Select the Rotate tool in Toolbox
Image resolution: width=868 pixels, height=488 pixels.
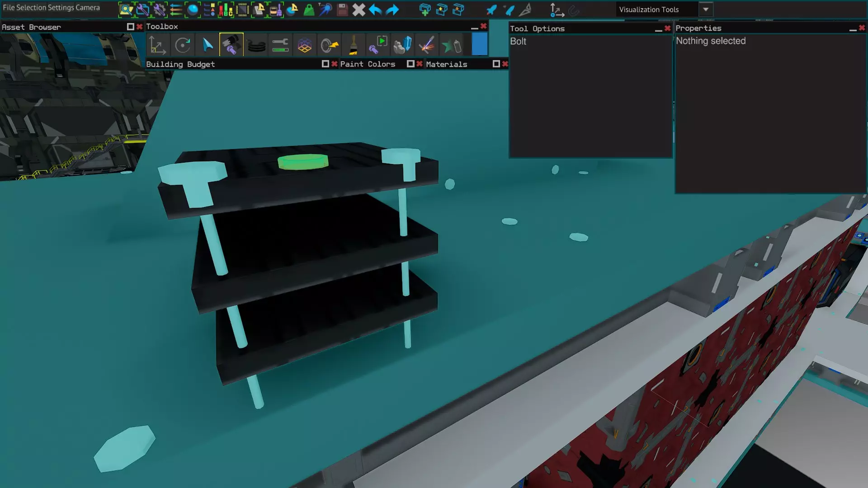pyautogui.click(x=183, y=45)
